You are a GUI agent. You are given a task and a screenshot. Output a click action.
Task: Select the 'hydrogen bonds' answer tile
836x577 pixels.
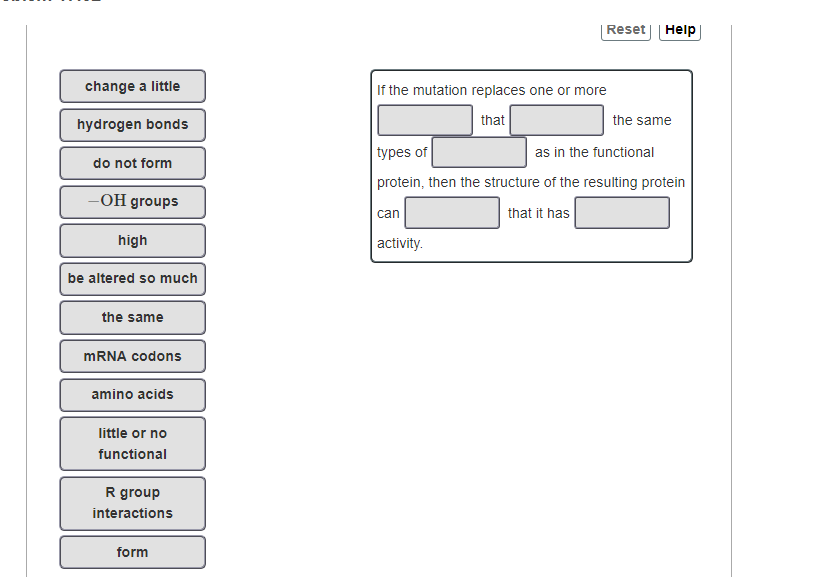pos(132,125)
